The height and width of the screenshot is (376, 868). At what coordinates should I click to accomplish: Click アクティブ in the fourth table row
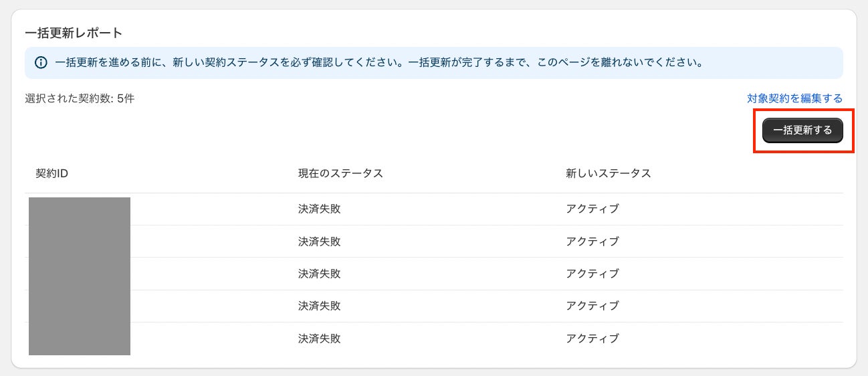point(592,306)
